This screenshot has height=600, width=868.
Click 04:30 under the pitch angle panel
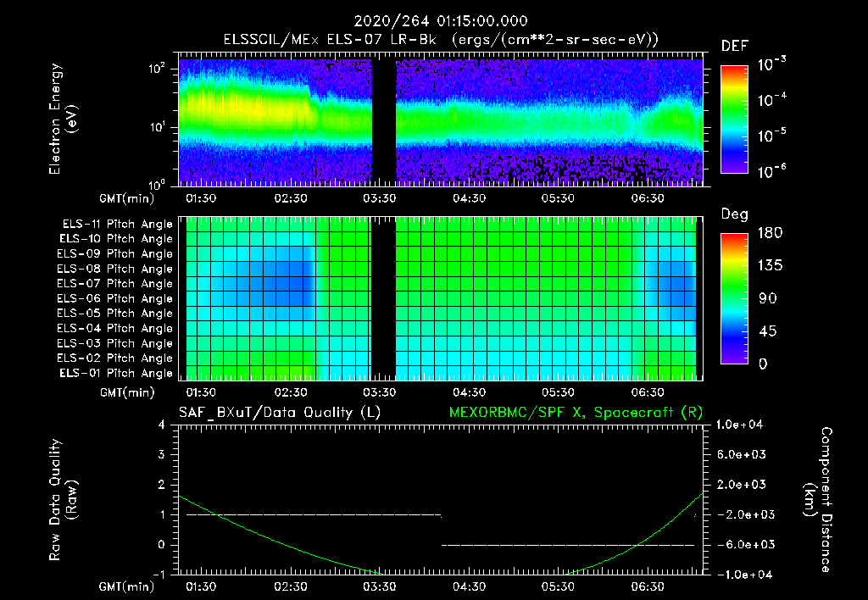click(469, 392)
